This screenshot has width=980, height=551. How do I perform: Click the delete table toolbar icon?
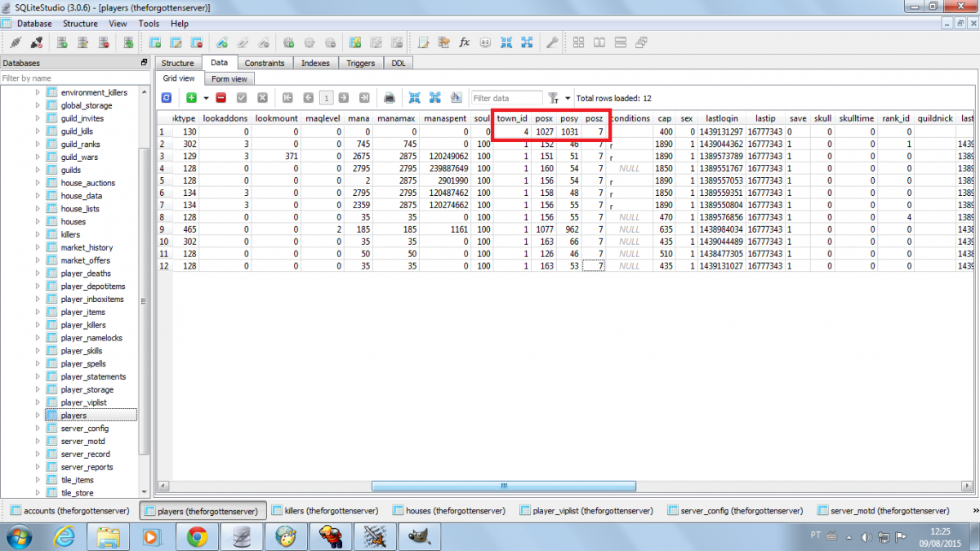196,42
